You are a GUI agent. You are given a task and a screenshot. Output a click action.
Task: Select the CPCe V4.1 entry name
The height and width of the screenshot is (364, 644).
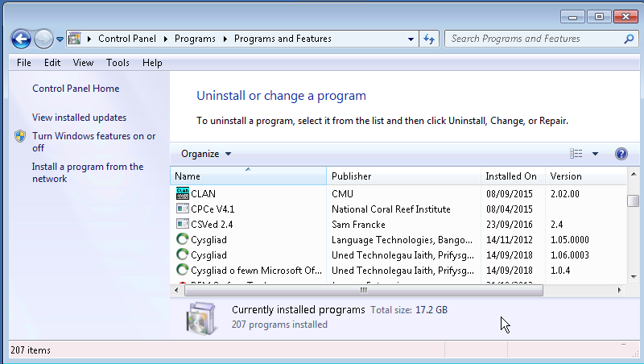coord(213,209)
